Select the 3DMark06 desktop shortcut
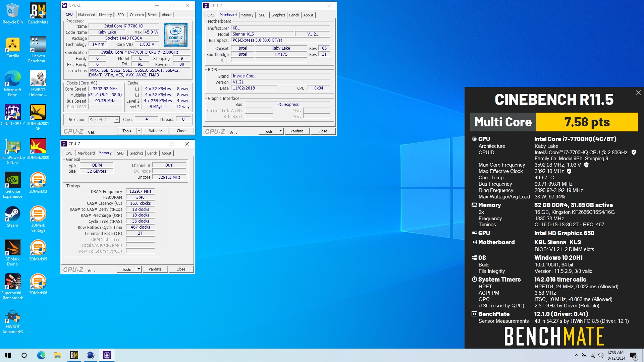This screenshot has height=362, width=644. pyautogui.click(x=38, y=284)
